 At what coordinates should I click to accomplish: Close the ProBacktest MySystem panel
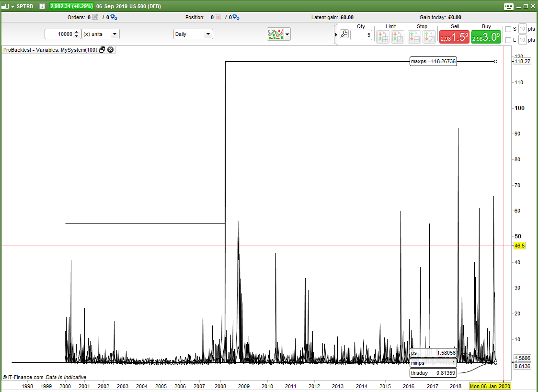click(110, 50)
